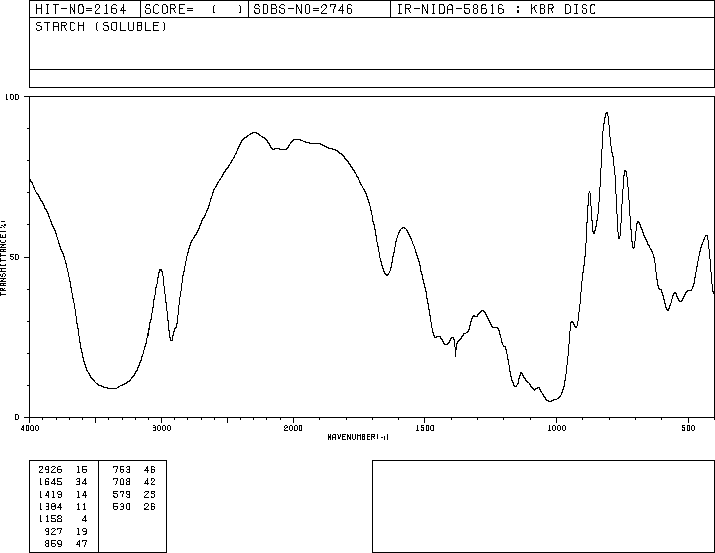
Task: Select peak wavenumber 869 in the table
Action: coord(53,543)
